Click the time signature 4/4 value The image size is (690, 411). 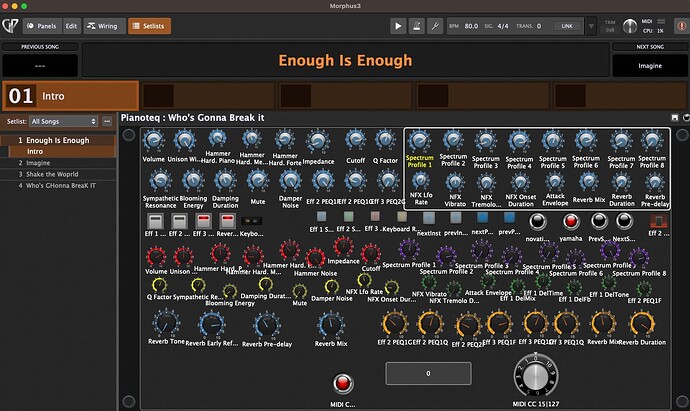click(503, 26)
